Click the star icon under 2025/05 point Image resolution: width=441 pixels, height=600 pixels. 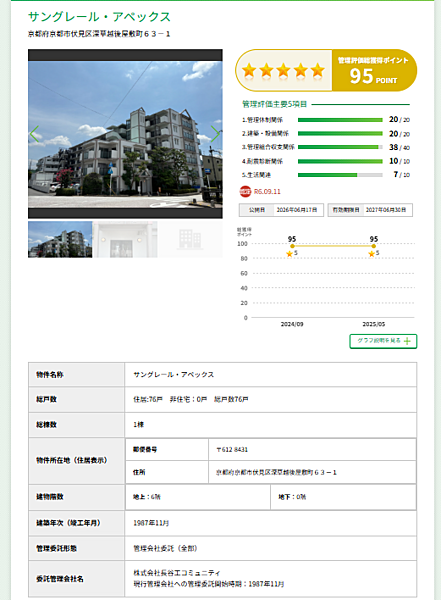click(x=371, y=254)
